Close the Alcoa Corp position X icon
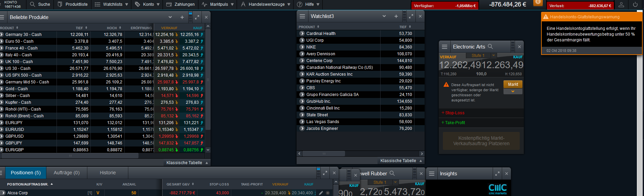 [x=328, y=193]
